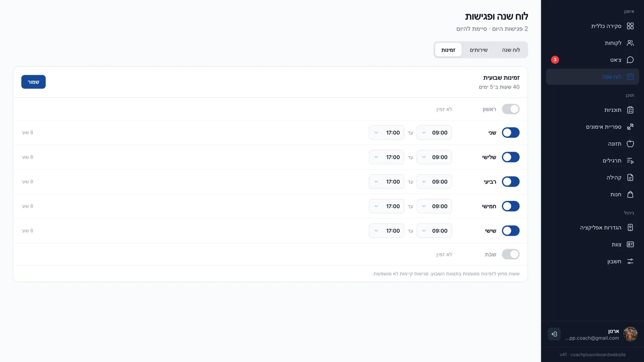Switch to the זמינות tab
The width and height of the screenshot is (644, 362).
point(448,50)
